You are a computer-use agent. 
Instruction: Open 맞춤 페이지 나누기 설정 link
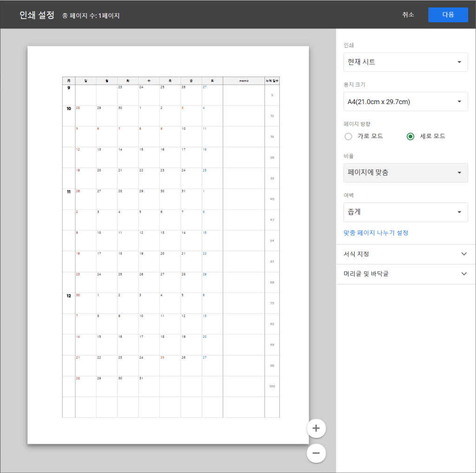click(376, 233)
